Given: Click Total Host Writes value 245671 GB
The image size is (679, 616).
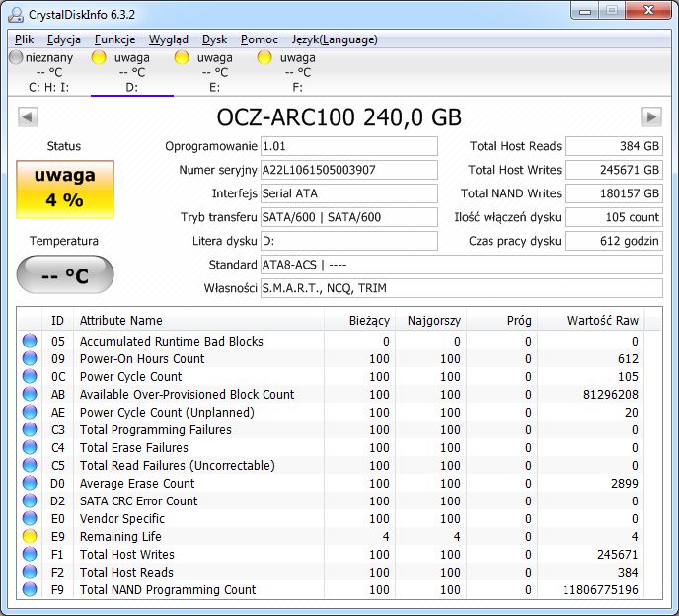Looking at the screenshot, I should (x=614, y=170).
